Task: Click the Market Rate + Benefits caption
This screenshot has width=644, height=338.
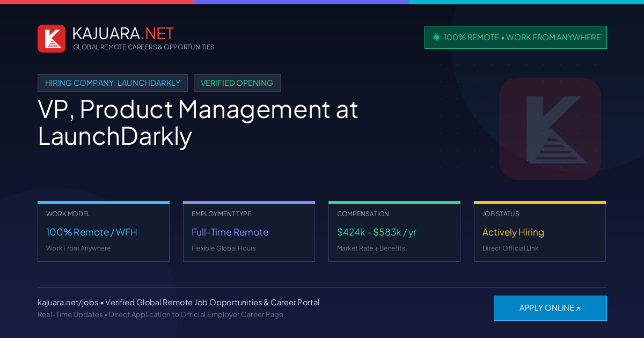Action: (371, 248)
